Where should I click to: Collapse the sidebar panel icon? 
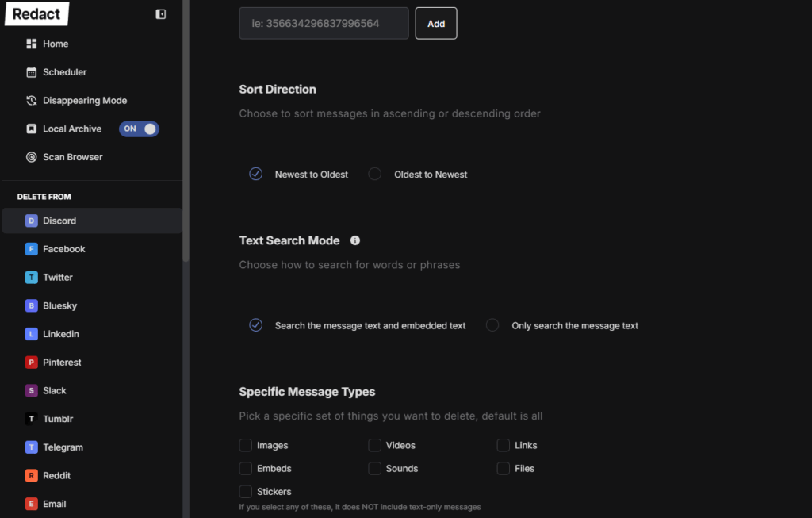point(161,14)
